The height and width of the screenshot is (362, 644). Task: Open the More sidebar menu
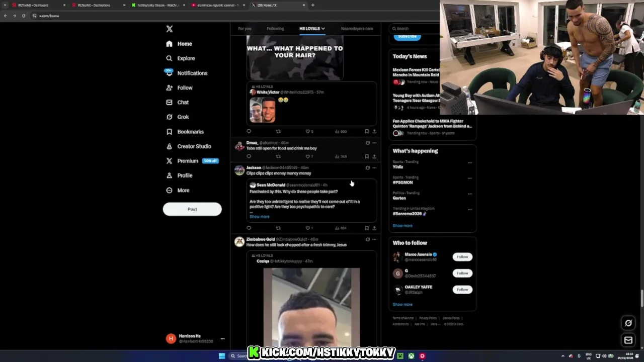[178, 190]
